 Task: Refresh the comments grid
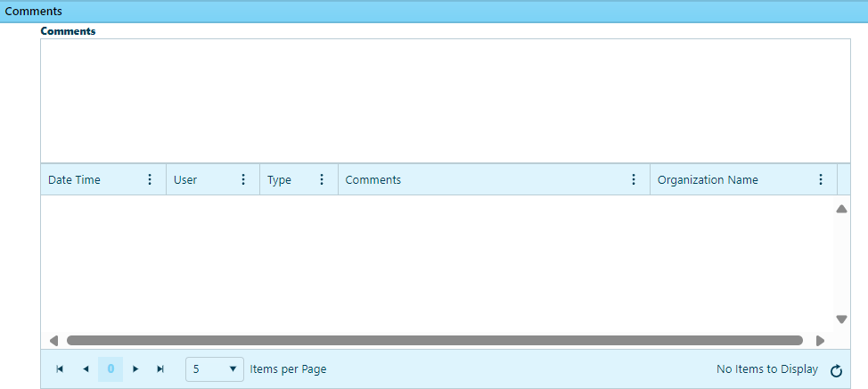836,370
